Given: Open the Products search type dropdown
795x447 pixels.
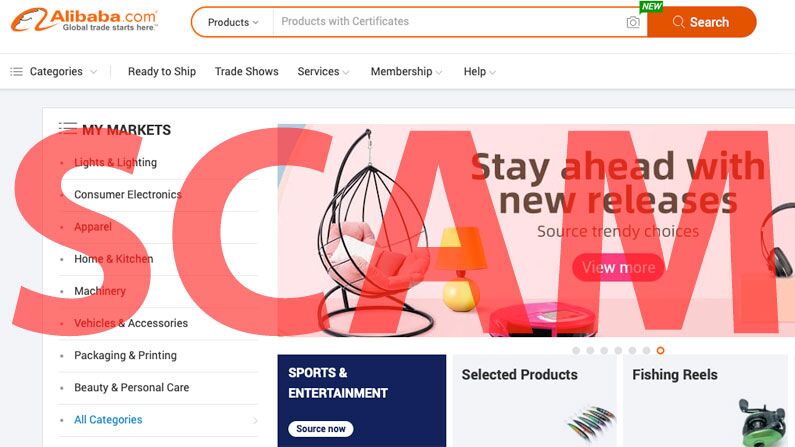Looking at the screenshot, I should pyautogui.click(x=233, y=22).
